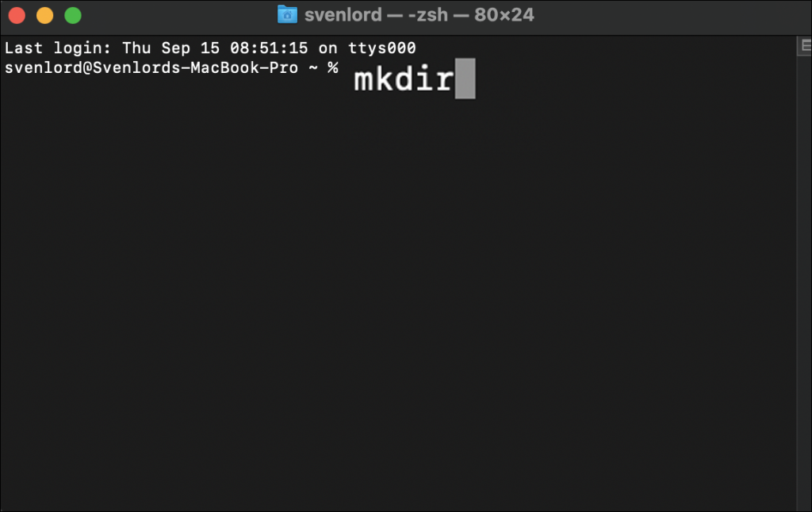Click the vertical scrollbar track on the right
This screenshot has width=812, height=512.
coord(804,280)
